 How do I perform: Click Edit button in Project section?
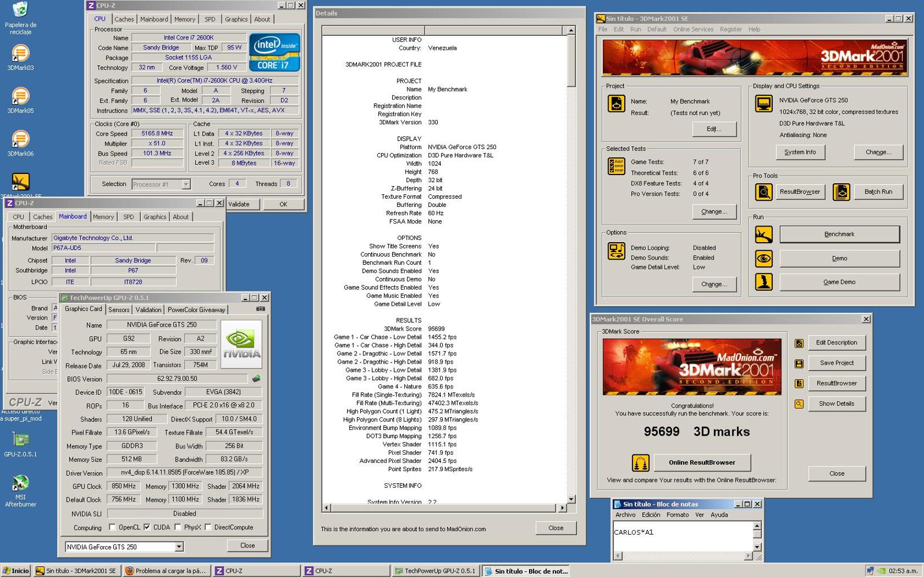[714, 129]
